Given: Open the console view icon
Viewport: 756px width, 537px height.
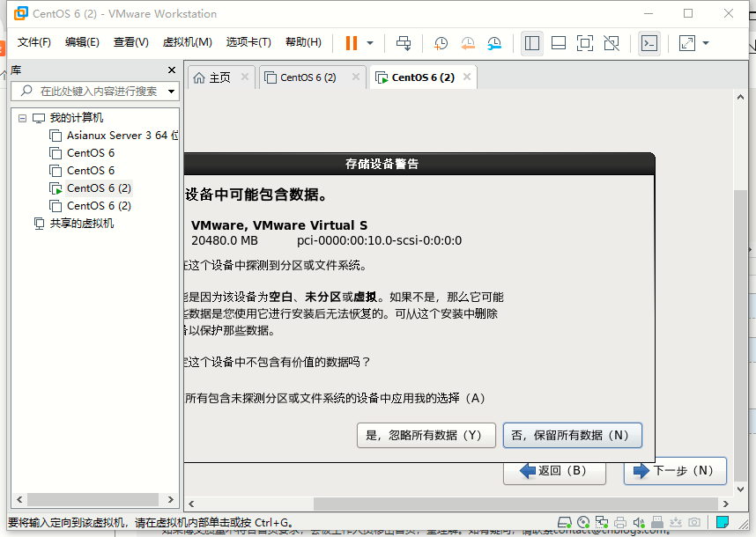Looking at the screenshot, I should point(649,43).
